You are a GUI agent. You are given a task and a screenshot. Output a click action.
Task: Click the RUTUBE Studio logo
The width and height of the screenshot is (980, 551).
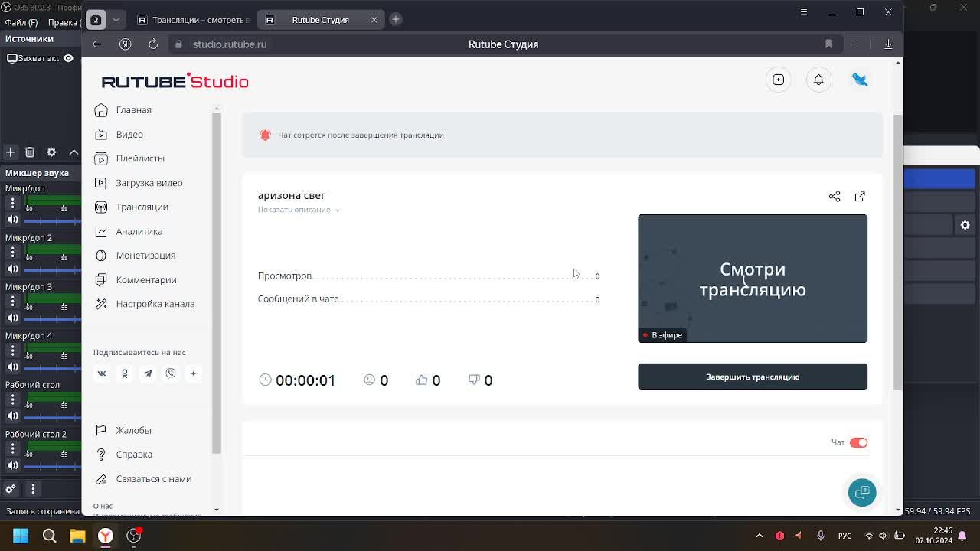pos(175,81)
